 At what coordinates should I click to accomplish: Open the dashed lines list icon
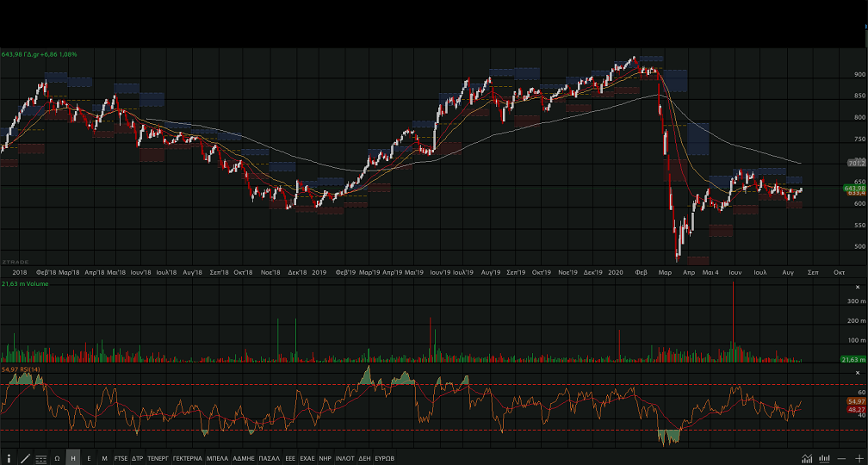tap(40, 458)
